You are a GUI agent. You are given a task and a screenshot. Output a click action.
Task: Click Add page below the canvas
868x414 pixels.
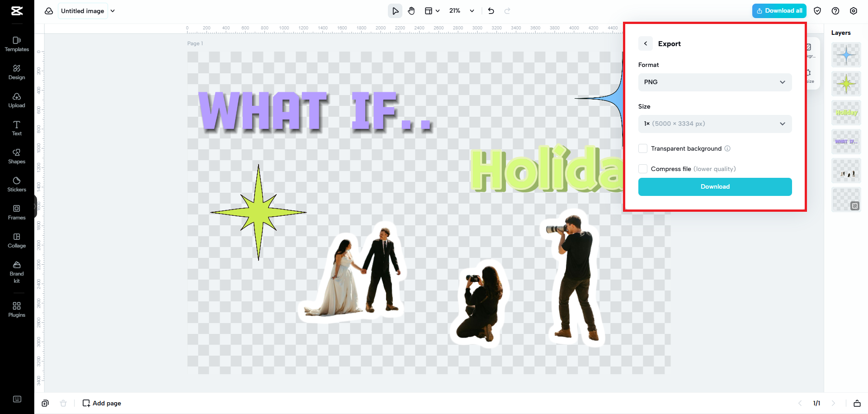coord(101,403)
